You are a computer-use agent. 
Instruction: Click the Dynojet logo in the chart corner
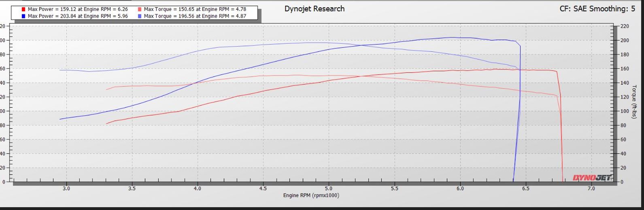coord(592,178)
